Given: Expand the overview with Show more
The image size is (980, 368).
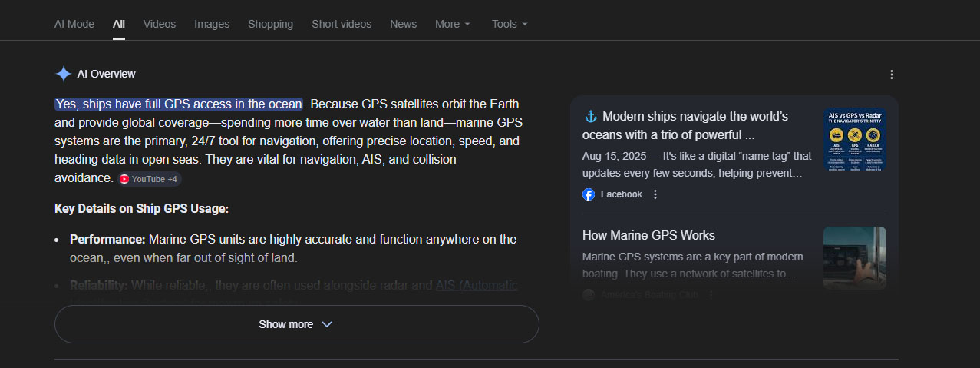Looking at the screenshot, I should (x=296, y=324).
